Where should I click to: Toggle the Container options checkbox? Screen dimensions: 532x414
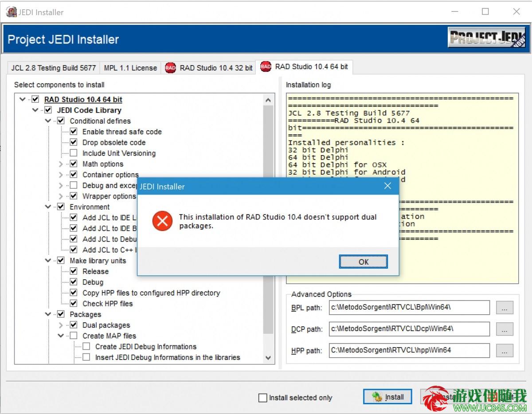(74, 175)
